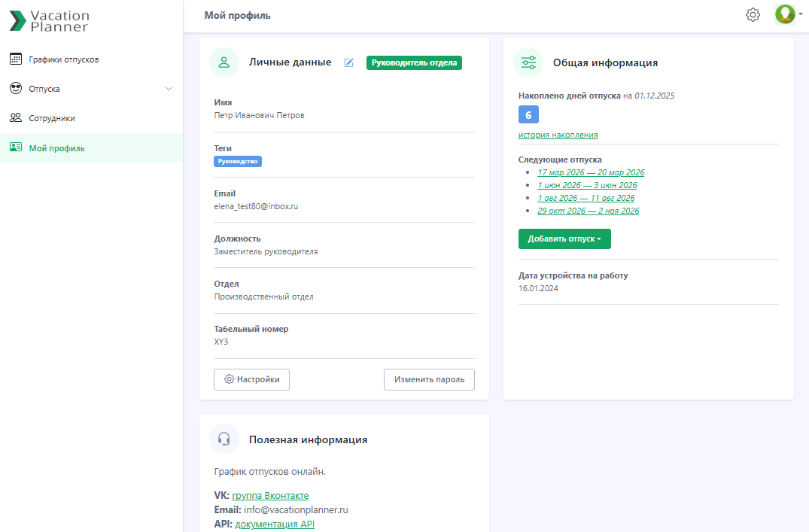The height and width of the screenshot is (532, 809).
Task: Open the edit pencil beside Личные данные
Action: [x=348, y=63]
